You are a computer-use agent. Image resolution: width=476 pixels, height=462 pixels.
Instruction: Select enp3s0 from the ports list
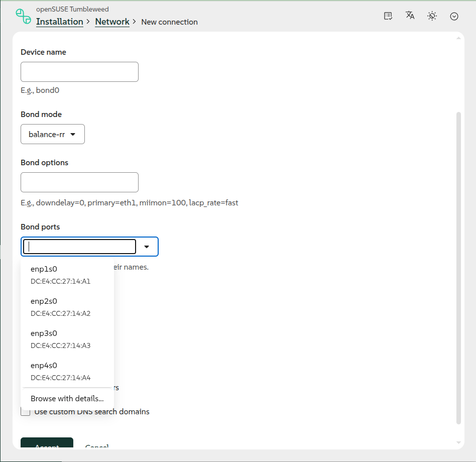(67, 339)
